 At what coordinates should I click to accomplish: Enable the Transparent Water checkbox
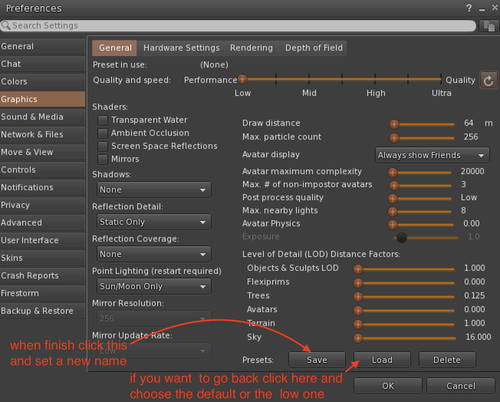[103, 120]
